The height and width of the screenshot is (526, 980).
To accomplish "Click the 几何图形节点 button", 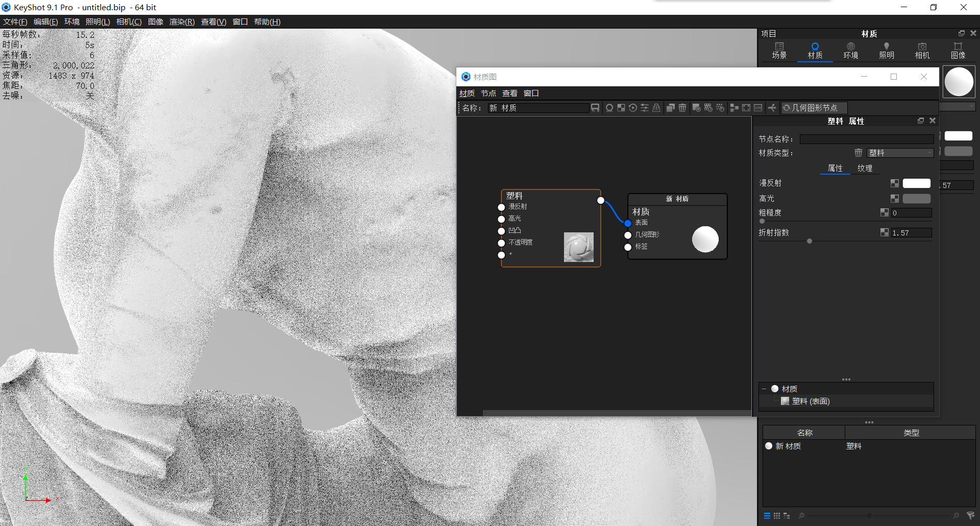I will click(x=814, y=108).
